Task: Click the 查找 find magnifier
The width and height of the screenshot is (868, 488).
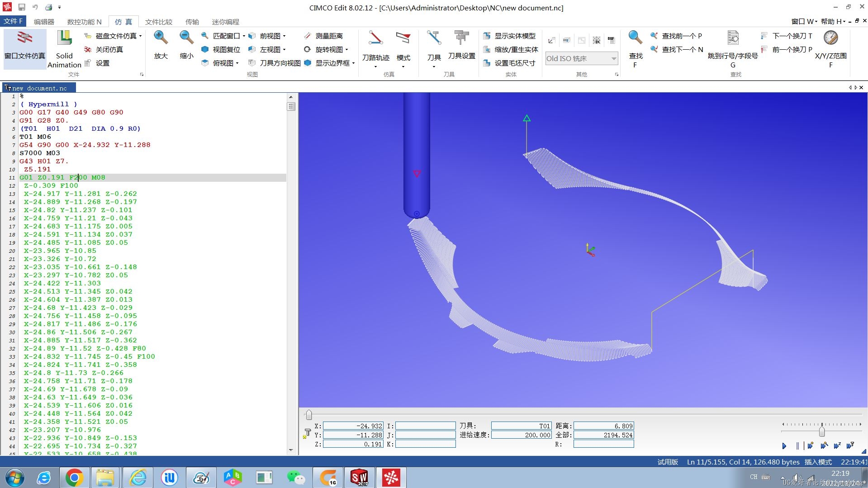Action: click(635, 49)
